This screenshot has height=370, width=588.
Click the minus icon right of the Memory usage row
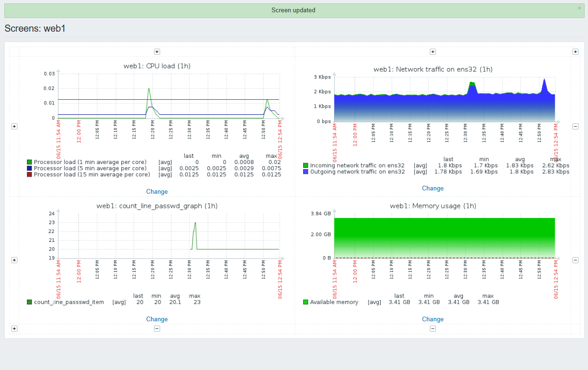click(x=575, y=260)
